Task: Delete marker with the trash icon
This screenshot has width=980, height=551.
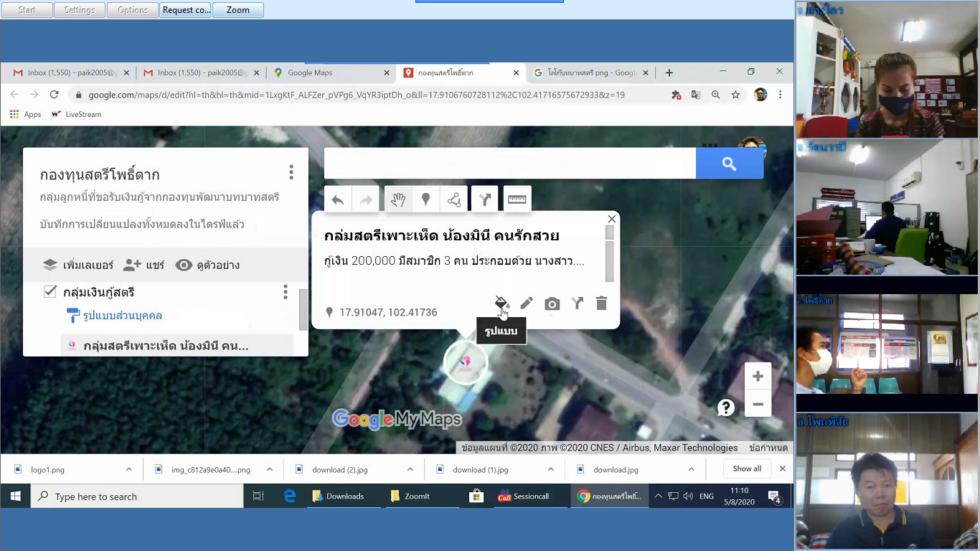Action: (601, 303)
